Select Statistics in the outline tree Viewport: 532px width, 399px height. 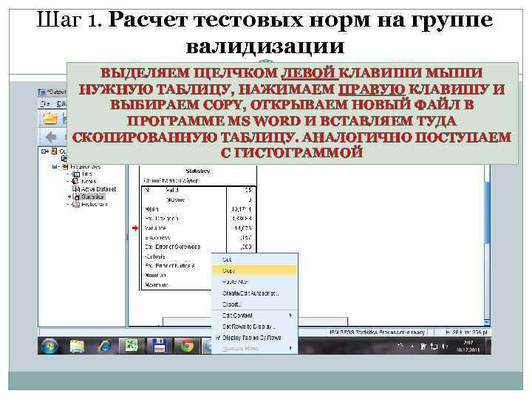pyautogui.click(x=92, y=197)
